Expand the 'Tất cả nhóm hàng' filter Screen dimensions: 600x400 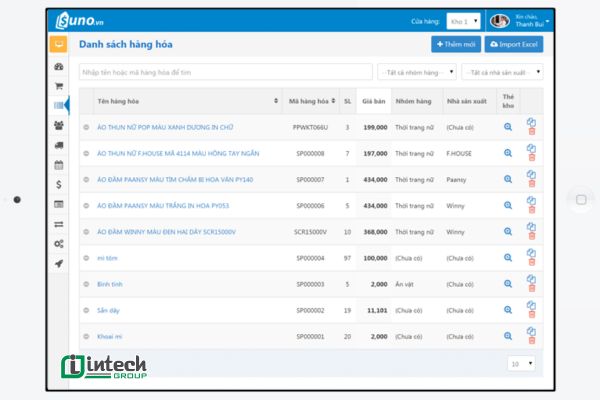click(417, 72)
